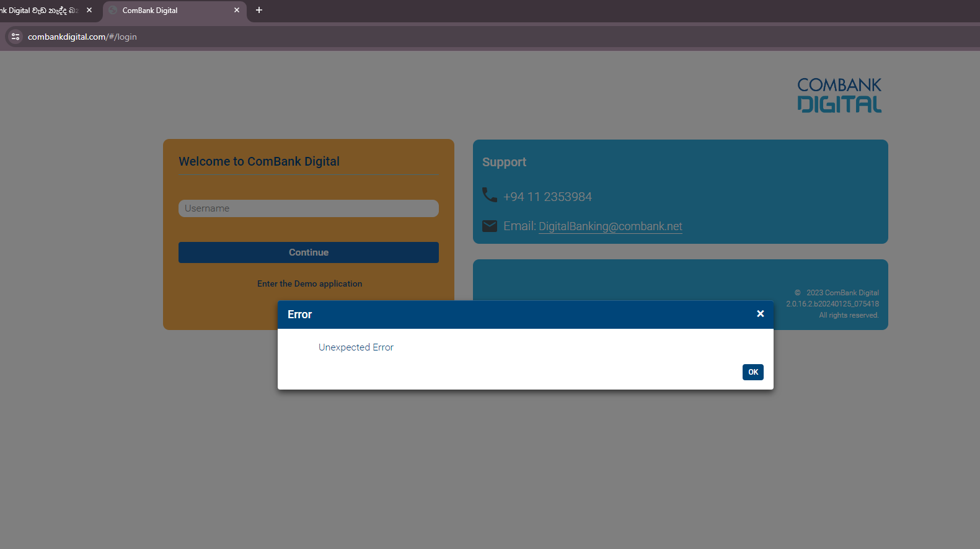Viewport: 980px width, 549px height.
Task: Close the ComBank Digital browser tab
Action: coord(237,11)
